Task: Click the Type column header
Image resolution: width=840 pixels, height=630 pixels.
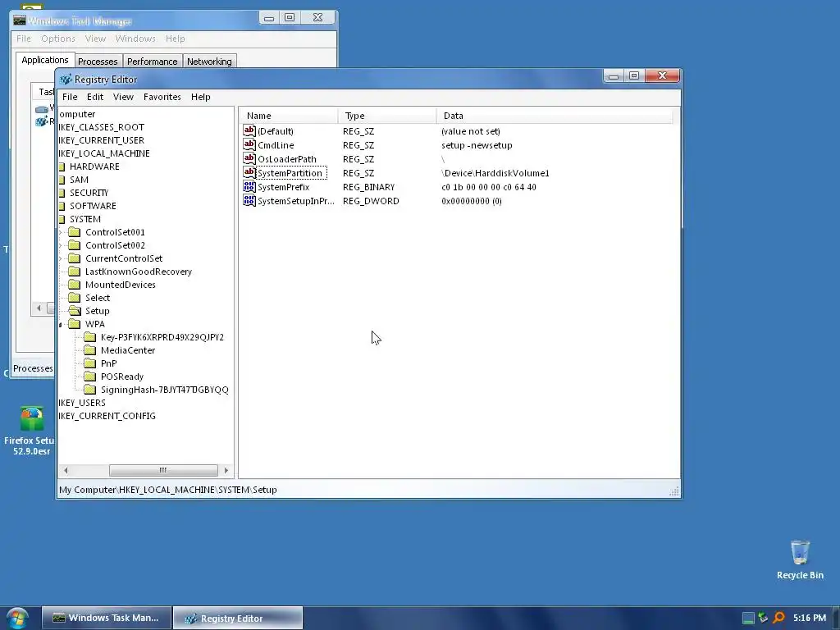Action: (387, 116)
